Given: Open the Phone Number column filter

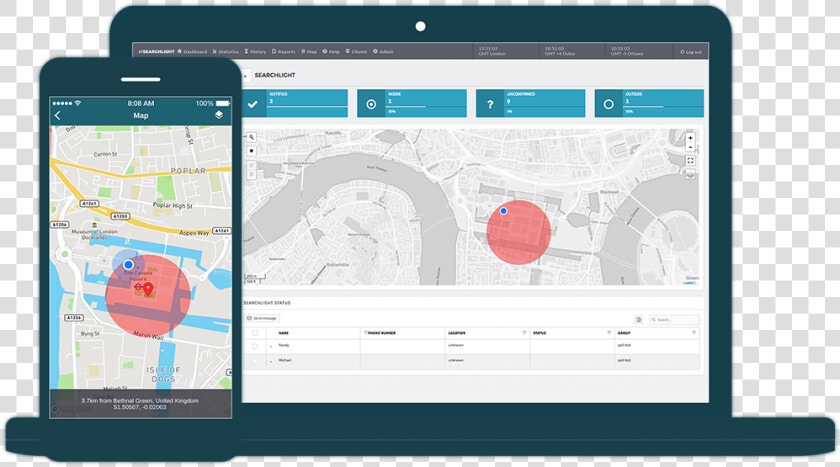Looking at the screenshot, I should [366, 333].
